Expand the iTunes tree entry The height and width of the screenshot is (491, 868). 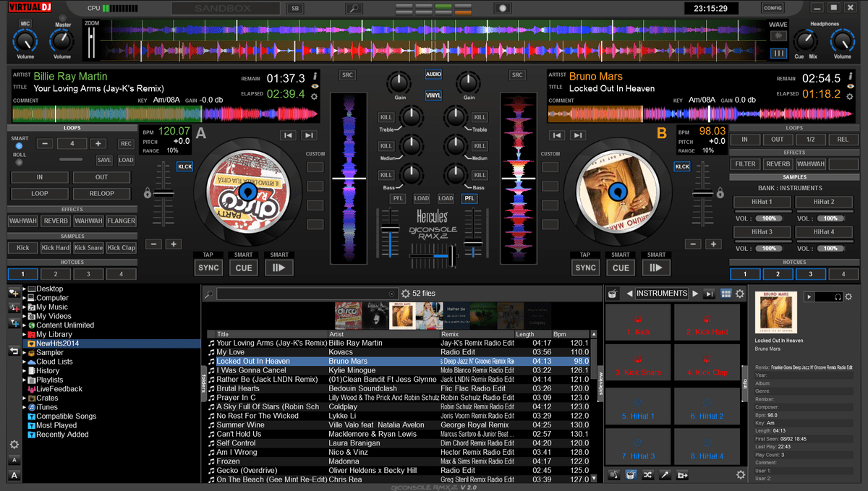[22, 406]
